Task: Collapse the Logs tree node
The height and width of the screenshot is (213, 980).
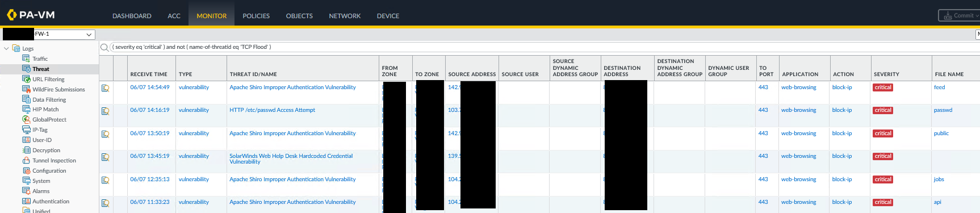Action: click(6, 49)
